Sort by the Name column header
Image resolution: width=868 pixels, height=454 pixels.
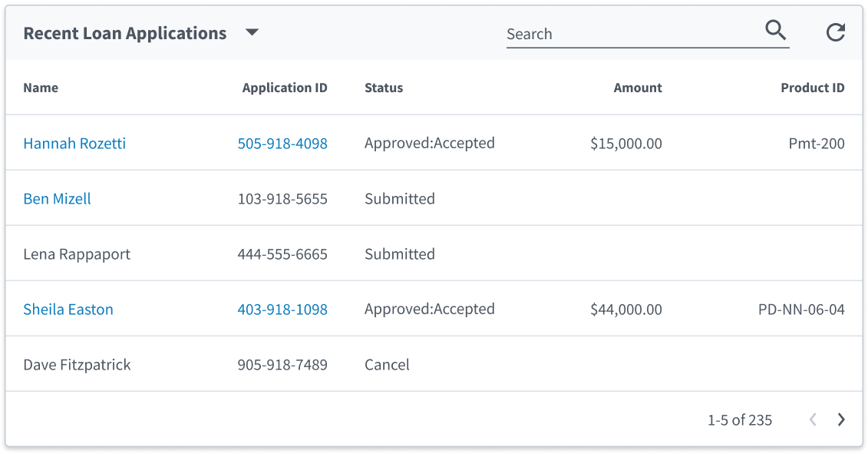click(x=41, y=88)
